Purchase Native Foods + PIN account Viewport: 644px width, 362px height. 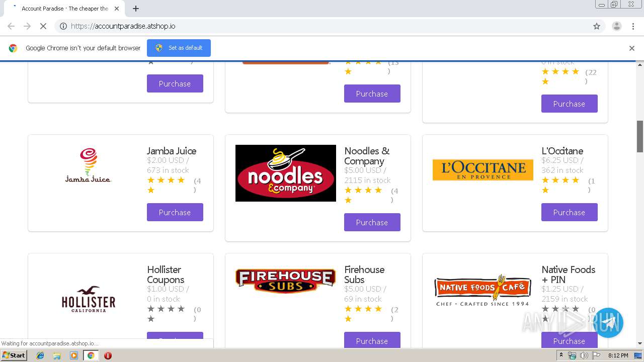pos(570,340)
